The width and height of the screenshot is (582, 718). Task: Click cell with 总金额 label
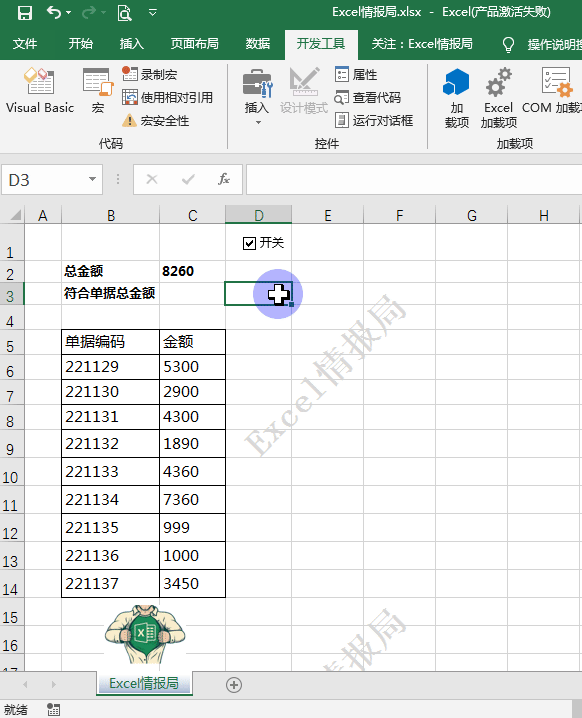coord(110,271)
